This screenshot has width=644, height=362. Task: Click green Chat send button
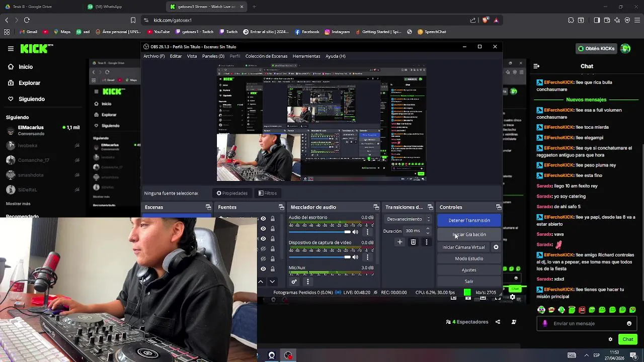[x=627, y=339]
